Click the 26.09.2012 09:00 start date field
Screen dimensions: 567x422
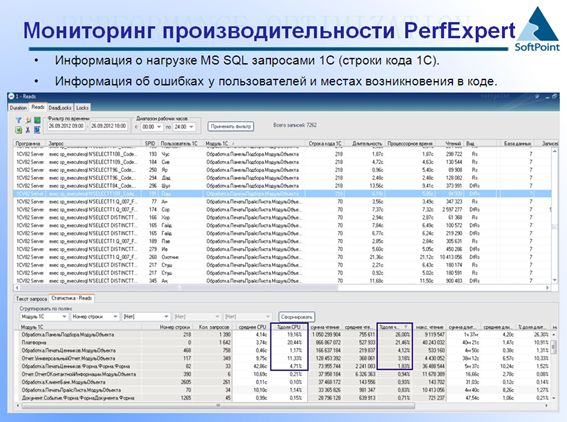click(66, 126)
